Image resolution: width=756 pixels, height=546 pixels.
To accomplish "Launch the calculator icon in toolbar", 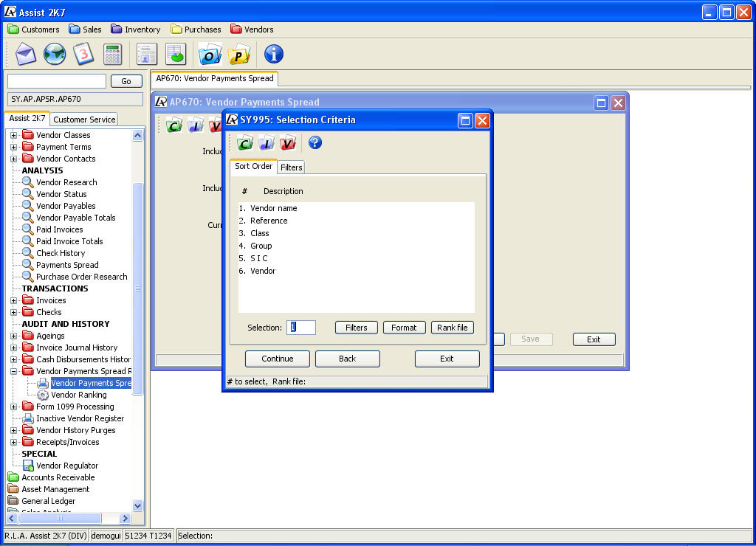I will coord(112,54).
